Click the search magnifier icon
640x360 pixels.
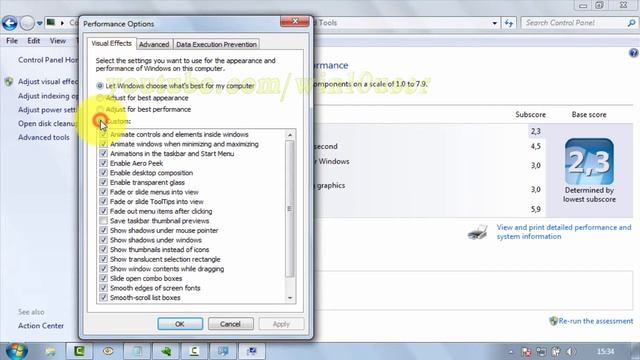[631, 23]
